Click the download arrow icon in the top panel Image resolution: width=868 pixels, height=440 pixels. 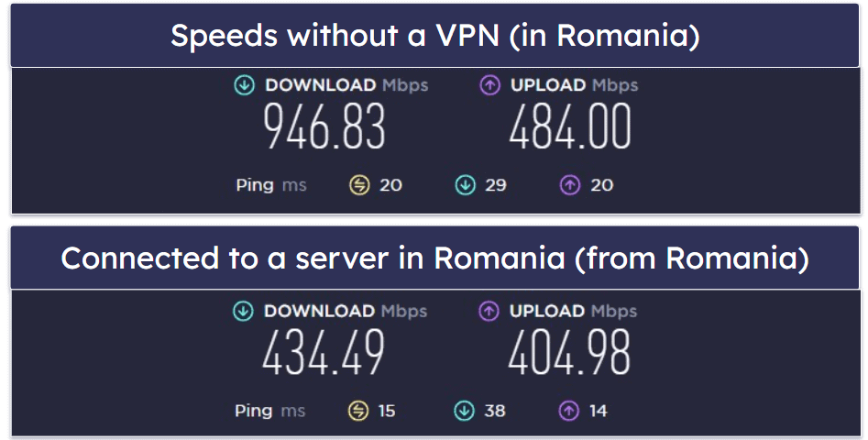[x=244, y=85]
